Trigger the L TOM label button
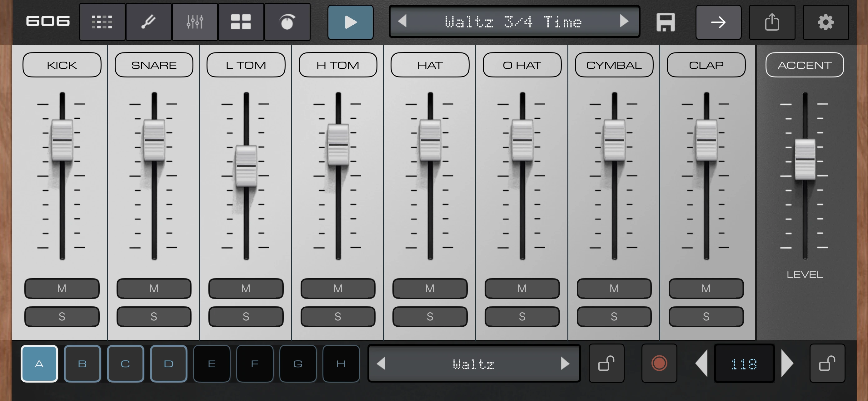Screen dimensions: 868x401 [246, 65]
